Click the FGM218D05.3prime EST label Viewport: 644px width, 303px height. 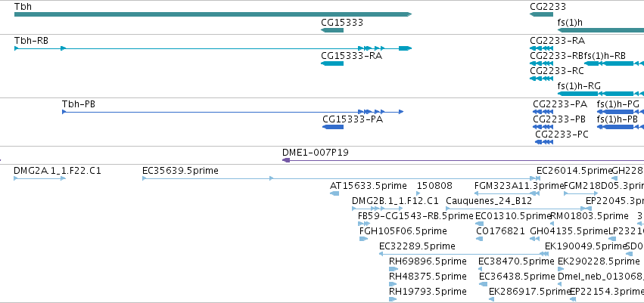point(604,186)
